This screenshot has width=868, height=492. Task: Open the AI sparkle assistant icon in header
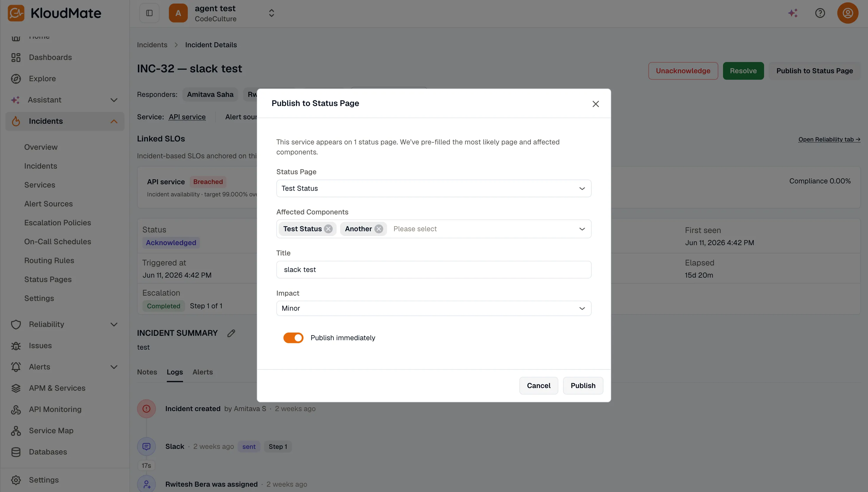[x=793, y=13]
